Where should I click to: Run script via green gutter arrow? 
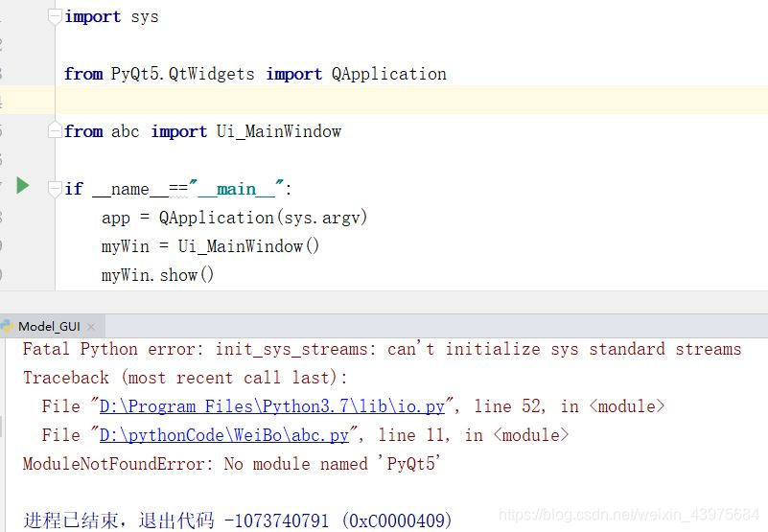coord(22,186)
